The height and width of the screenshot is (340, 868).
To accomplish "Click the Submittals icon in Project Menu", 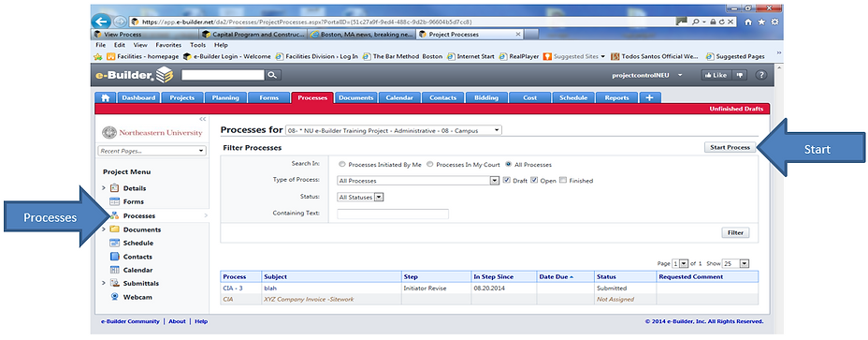I will (115, 284).
